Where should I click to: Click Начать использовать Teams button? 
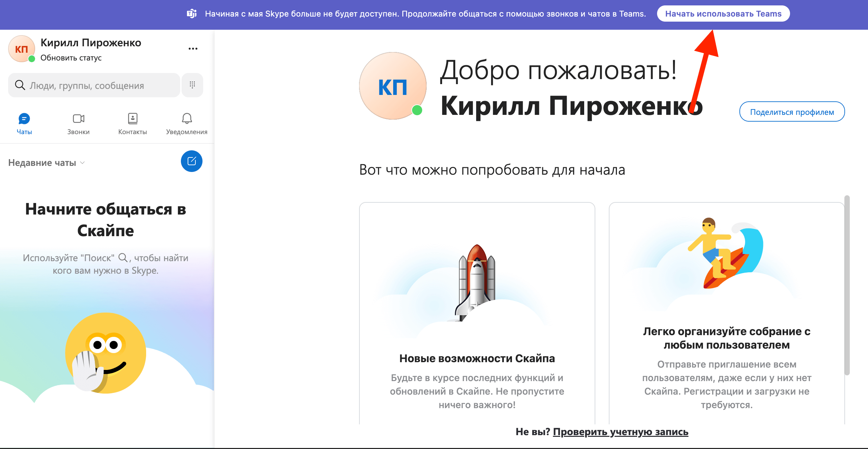pyautogui.click(x=723, y=14)
